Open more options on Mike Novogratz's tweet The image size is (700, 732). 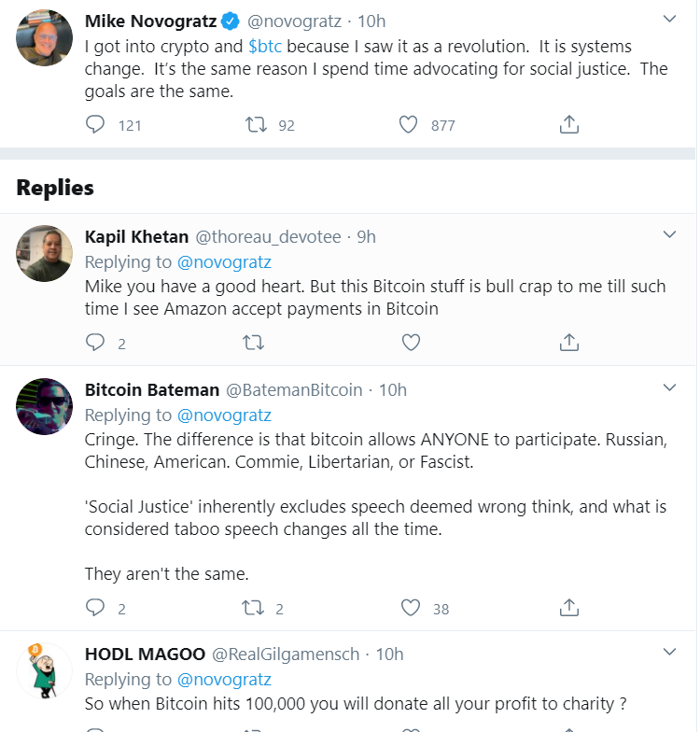click(669, 20)
